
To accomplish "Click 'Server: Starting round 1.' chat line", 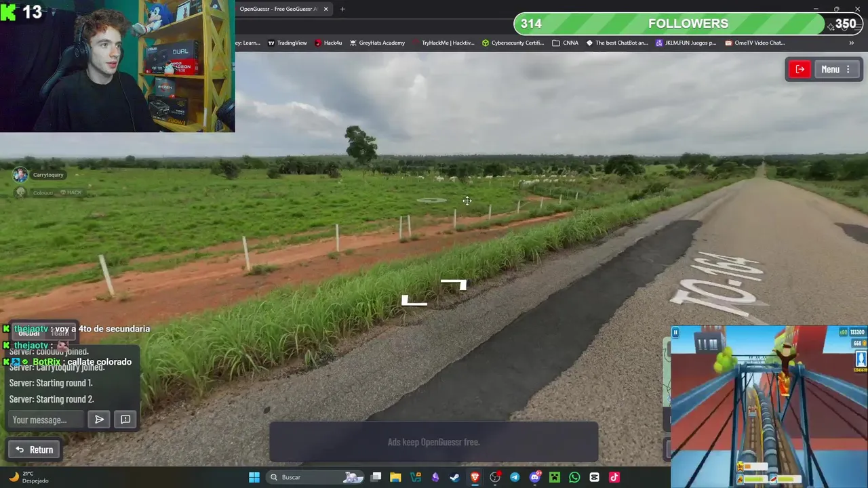I will [51, 383].
